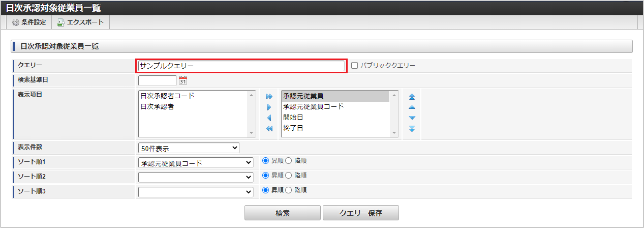Click the scroll-down arrow of the selected items list
The height and width of the screenshot is (228, 644).
click(394, 133)
